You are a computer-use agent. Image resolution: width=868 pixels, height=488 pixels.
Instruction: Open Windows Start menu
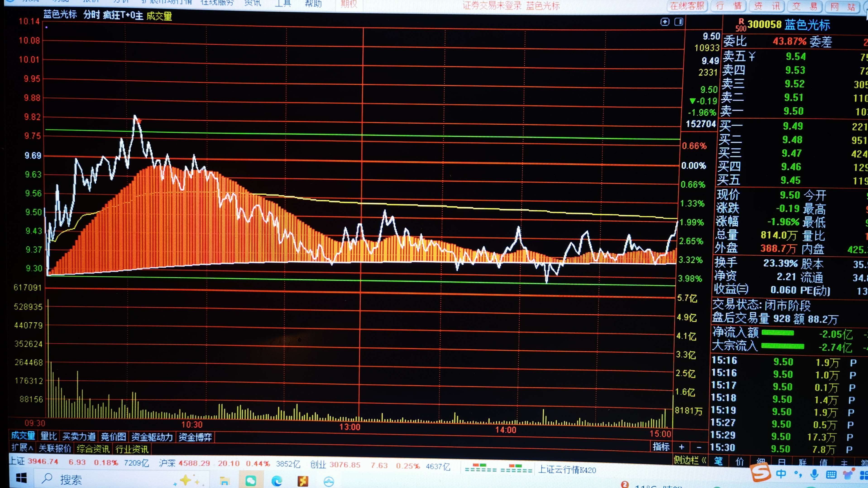coord(21,478)
